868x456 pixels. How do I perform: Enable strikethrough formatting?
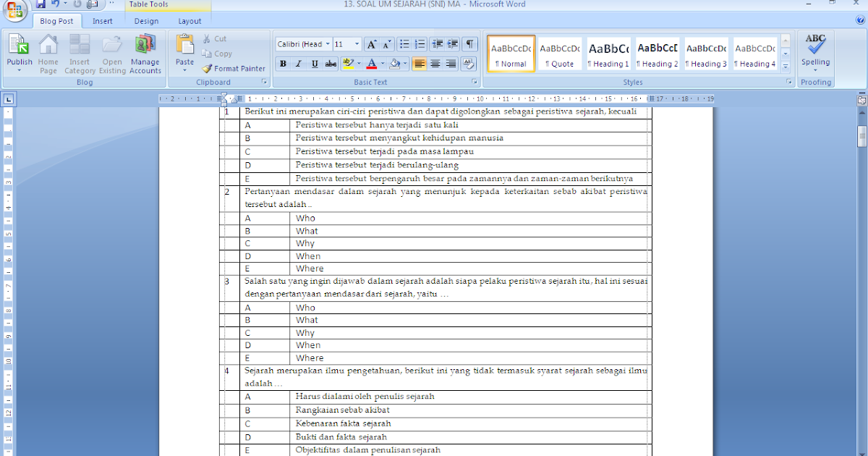(x=329, y=63)
